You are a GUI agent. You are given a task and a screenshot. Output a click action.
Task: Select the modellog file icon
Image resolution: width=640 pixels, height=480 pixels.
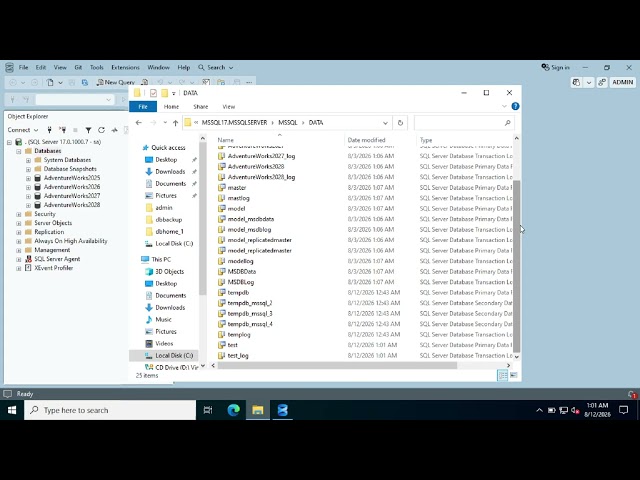[222, 261]
